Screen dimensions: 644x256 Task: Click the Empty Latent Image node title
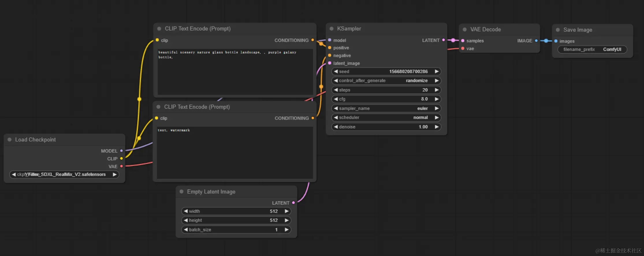tap(211, 192)
